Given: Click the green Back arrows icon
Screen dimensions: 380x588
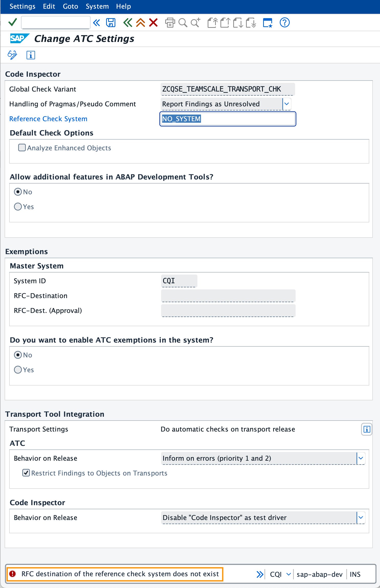Looking at the screenshot, I should (x=128, y=22).
